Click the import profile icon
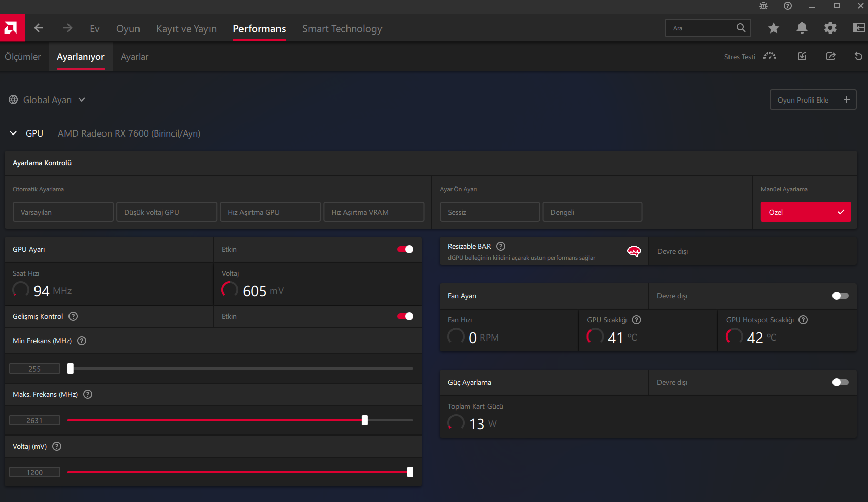This screenshot has height=502, width=868. (x=802, y=56)
